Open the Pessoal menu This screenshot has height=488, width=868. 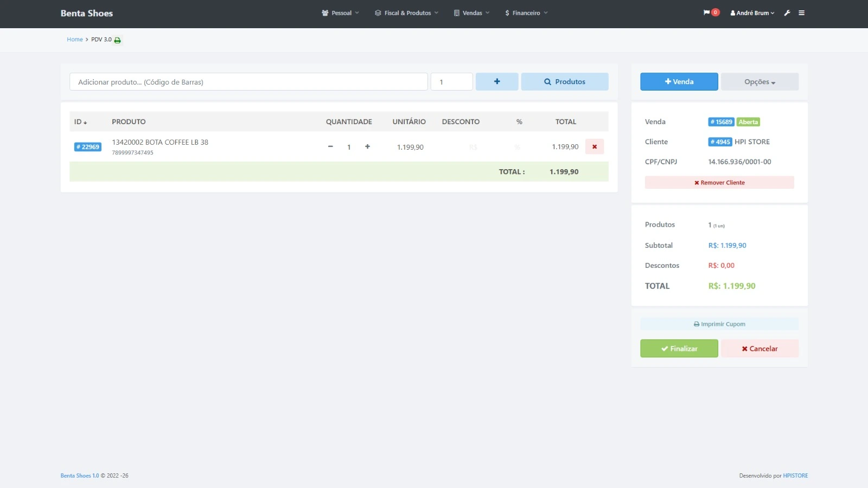341,13
